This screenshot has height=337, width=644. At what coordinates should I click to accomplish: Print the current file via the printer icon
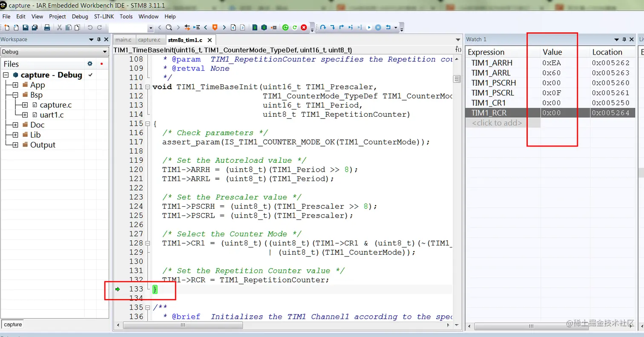[47, 27]
